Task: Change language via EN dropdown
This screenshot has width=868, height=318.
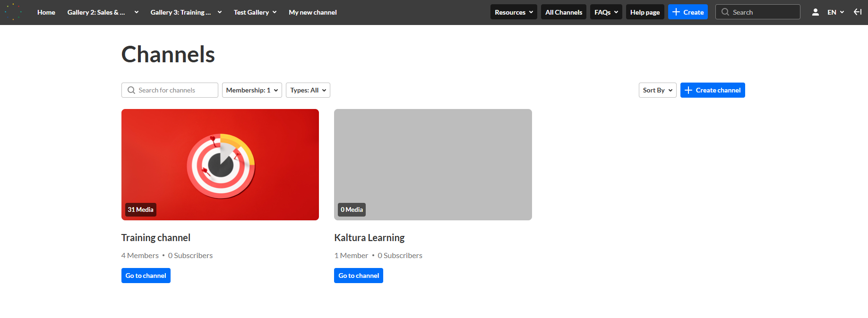Action: [835, 12]
